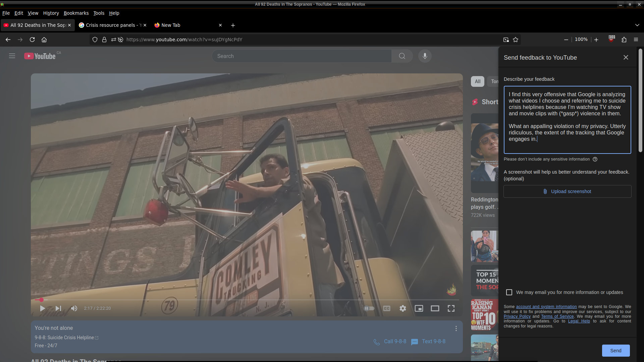Click in the feedback description text box
This screenshot has height=362, width=644.
click(x=567, y=120)
